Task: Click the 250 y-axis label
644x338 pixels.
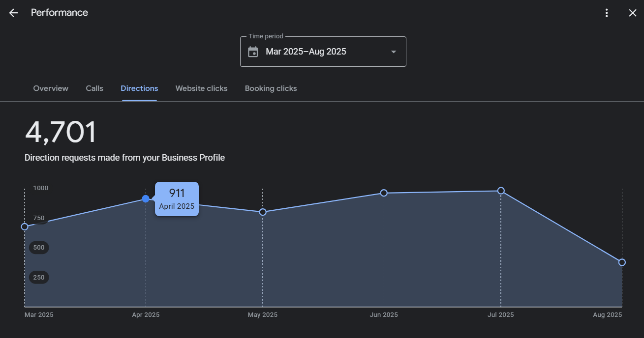Action: [x=39, y=278]
